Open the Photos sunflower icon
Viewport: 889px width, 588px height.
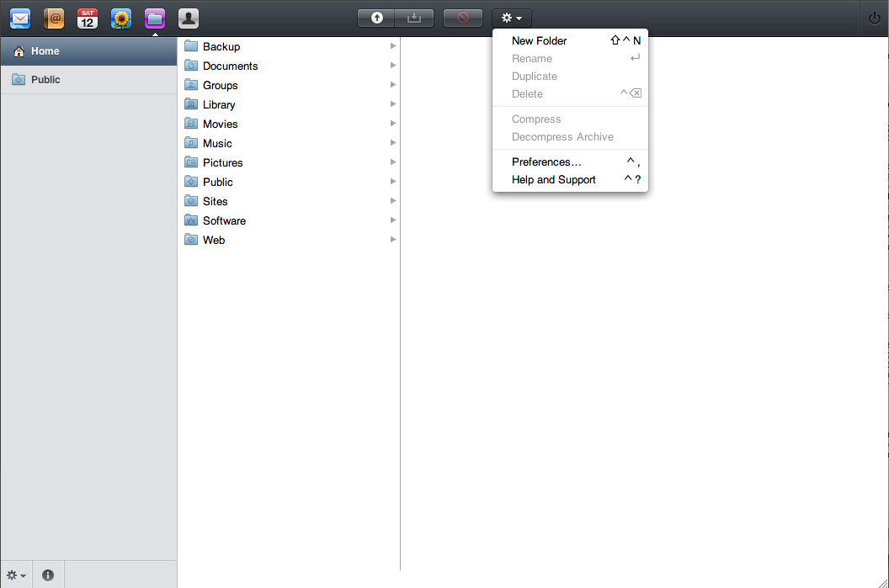(120, 19)
